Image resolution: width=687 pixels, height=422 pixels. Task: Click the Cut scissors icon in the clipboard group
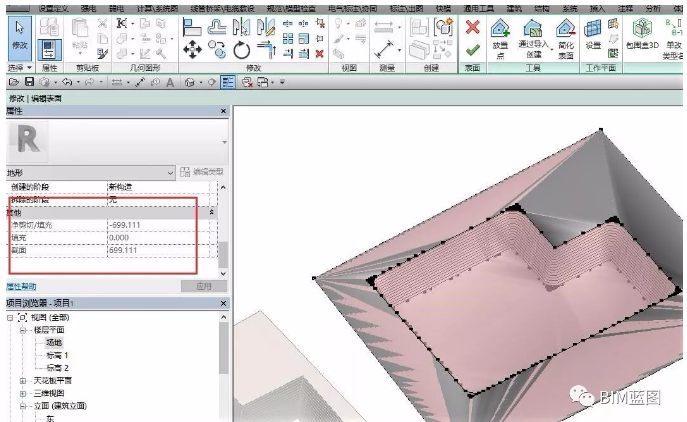(102, 23)
